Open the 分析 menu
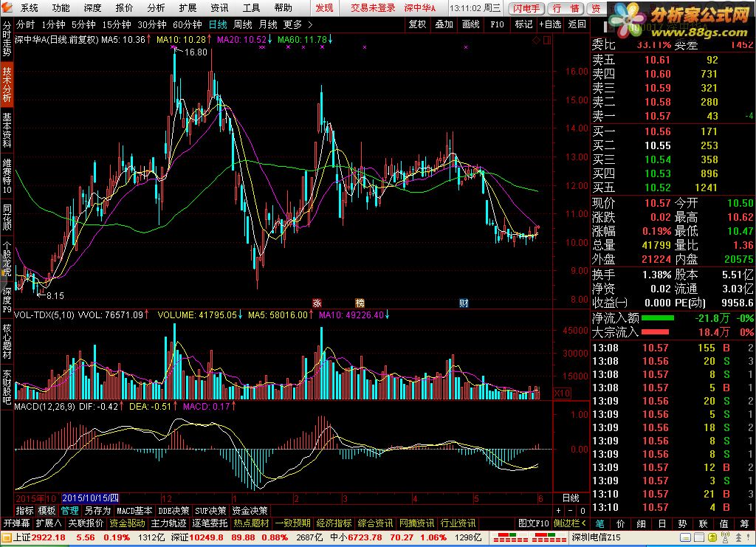756x547 pixels. point(156,7)
